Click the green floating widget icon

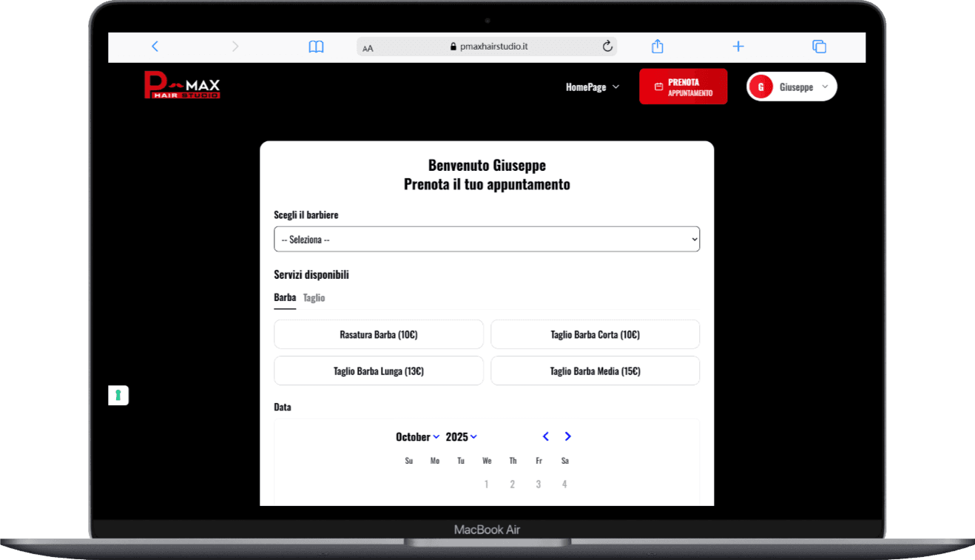coord(118,395)
